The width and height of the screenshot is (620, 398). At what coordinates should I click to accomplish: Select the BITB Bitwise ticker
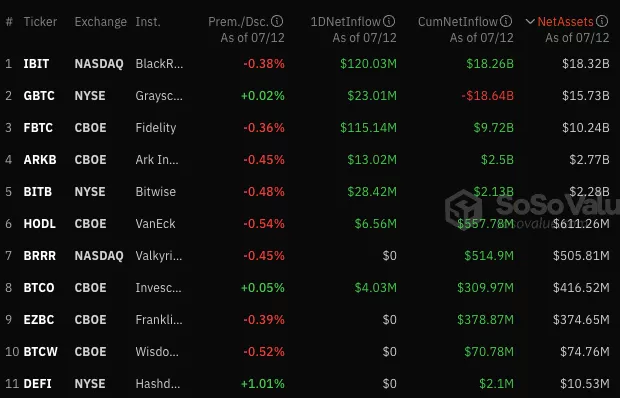tap(38, 192)
